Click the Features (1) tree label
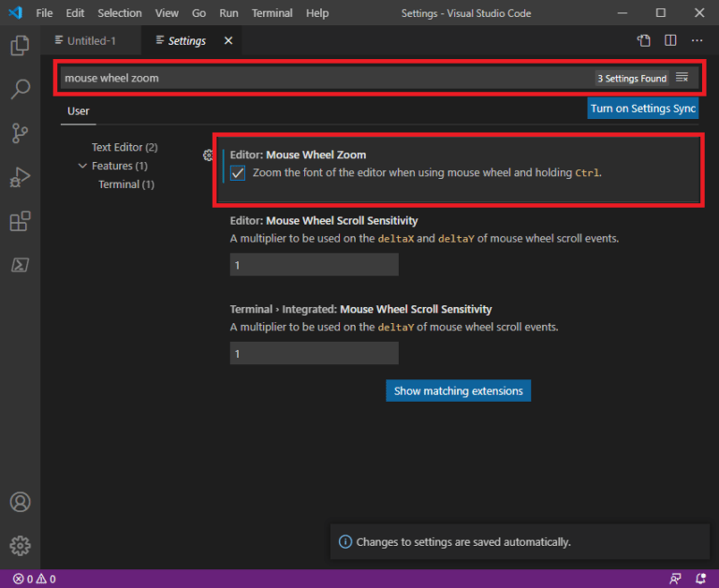Image resolution: width=719 pixels, height=588 pixels. [120, 166]
